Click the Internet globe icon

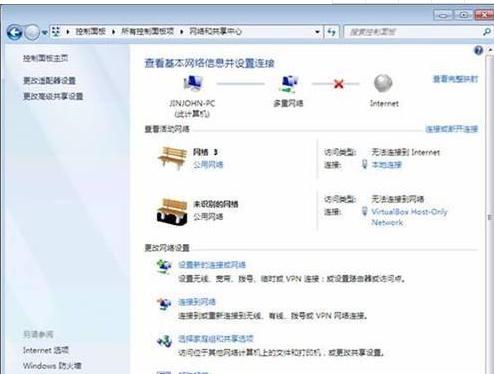[383, 83]
